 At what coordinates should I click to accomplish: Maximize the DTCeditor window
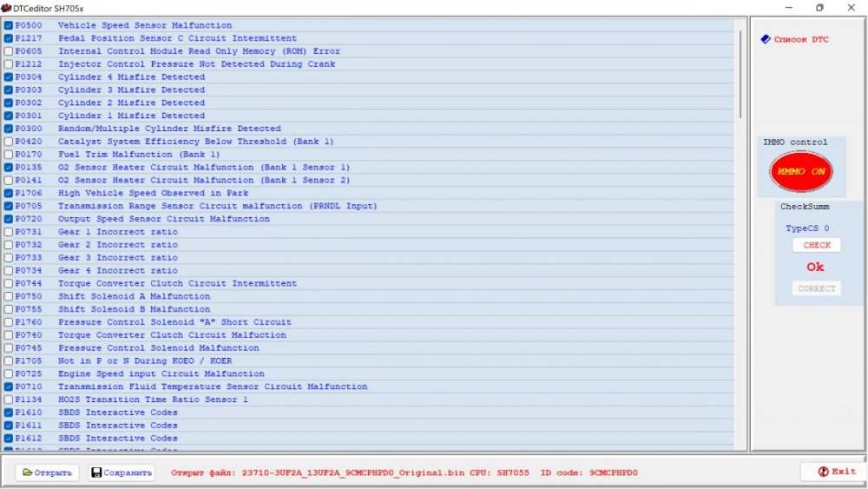pyautogui.click(x=820, y=8)
